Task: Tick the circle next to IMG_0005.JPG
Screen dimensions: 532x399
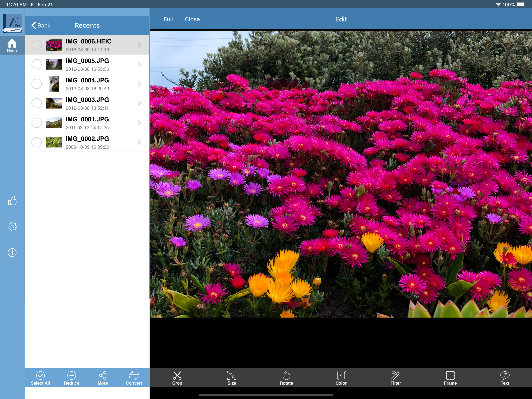Action: [37, 64]
